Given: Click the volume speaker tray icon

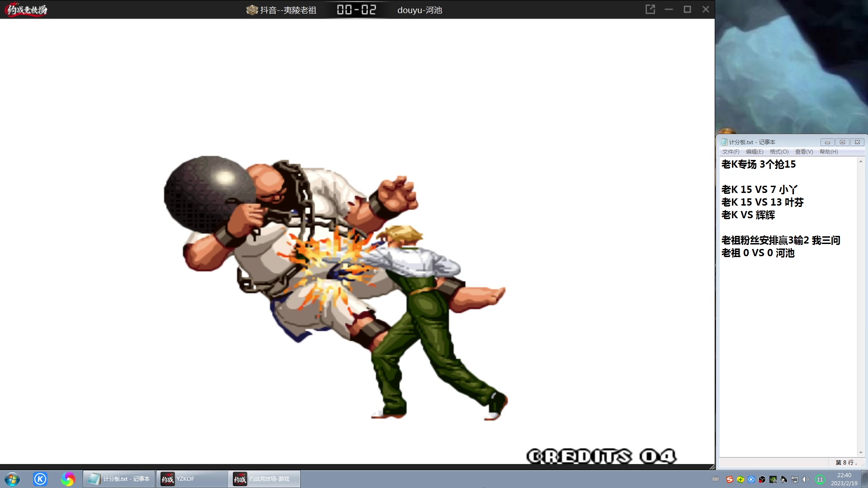Looking at the screenshot, I should [x=806, y=479].
